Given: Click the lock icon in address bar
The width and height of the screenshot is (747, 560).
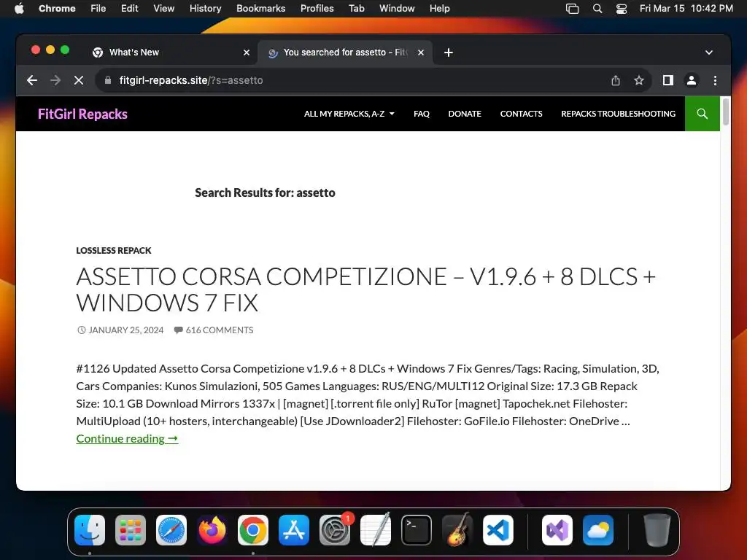Looking at the screenshot, I should tap(108, 80).
